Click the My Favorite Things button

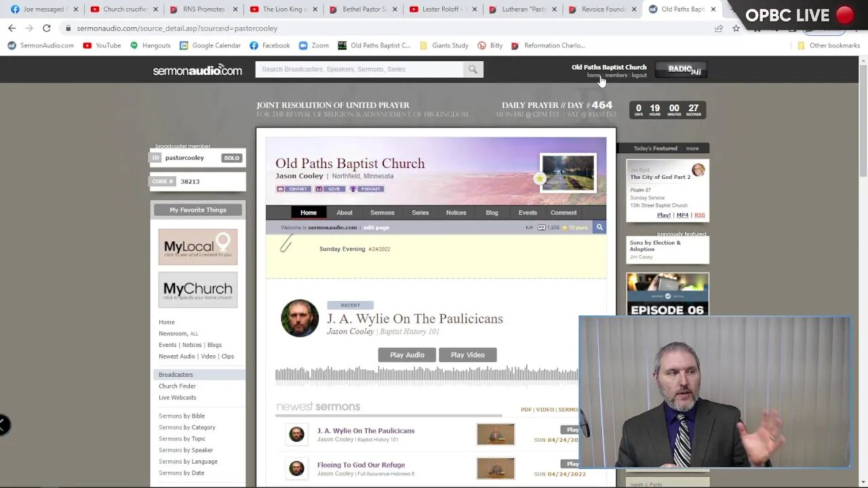pyautogui.click(x=198, y=210)
